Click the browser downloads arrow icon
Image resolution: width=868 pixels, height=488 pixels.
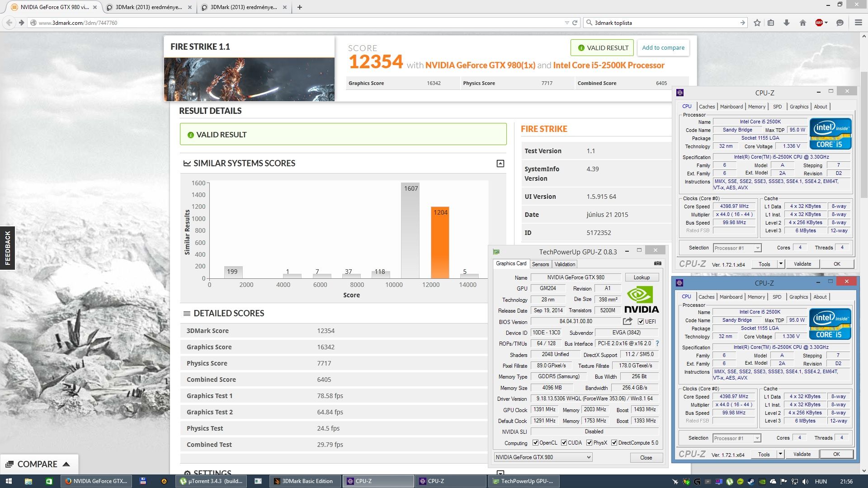coord(787,23)
